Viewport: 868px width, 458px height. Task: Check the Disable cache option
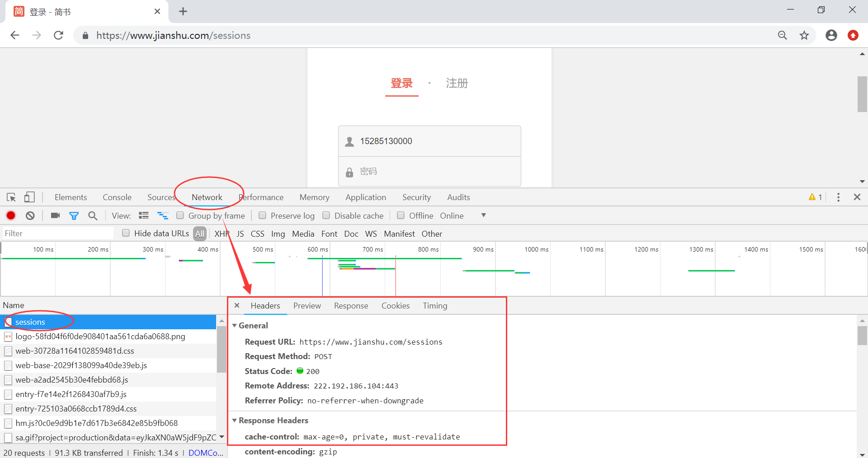pos(326,215)
